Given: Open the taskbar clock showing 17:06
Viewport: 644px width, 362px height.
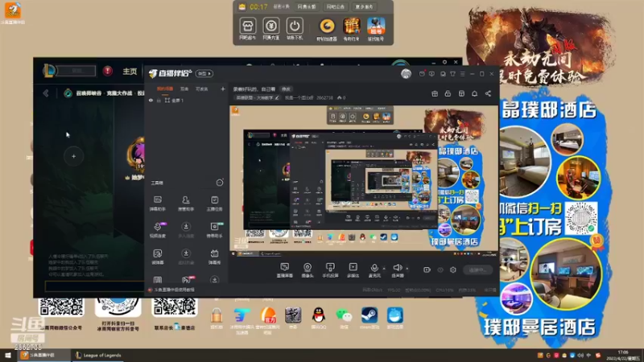Looking at the screenshot, I should coord(623,356).
